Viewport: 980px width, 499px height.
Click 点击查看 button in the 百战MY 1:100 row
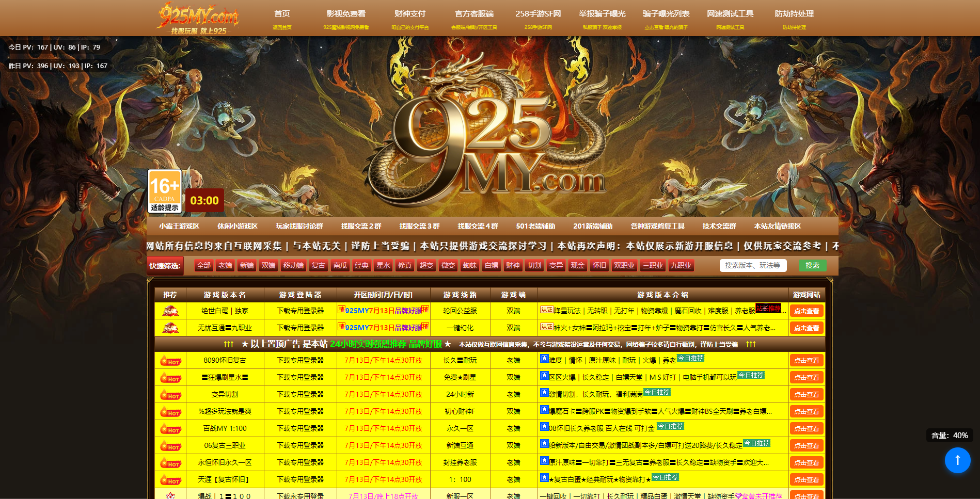tap(807, 428)
